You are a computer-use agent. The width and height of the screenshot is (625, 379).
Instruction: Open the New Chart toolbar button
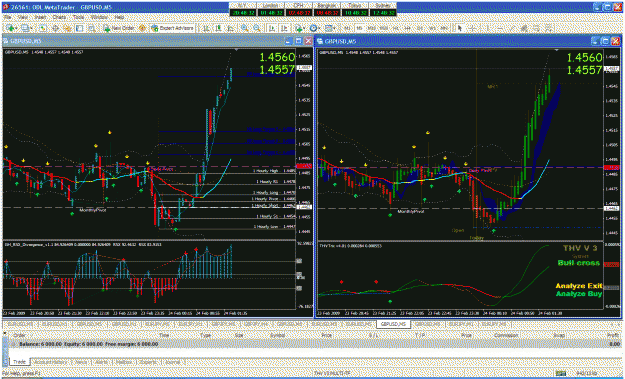[12, 28]
